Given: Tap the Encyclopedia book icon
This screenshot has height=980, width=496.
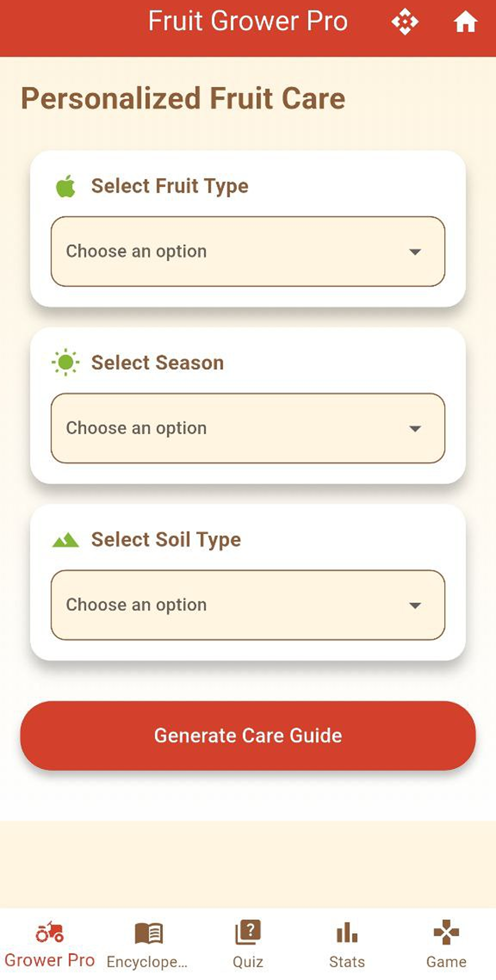Looking at the screenshot, I should [148, 933].
